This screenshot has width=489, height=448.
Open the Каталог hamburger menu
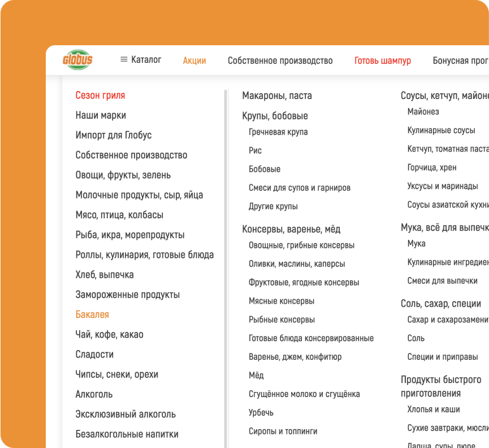(141, 60)
